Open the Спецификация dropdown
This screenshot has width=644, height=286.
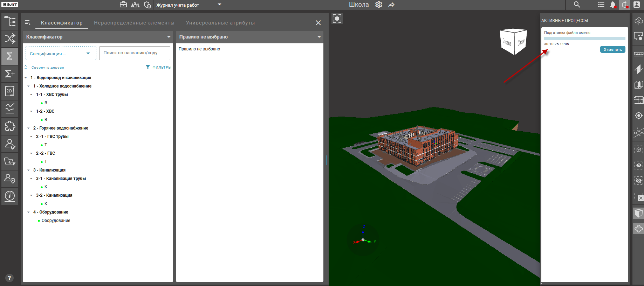(x=61, y=54)
